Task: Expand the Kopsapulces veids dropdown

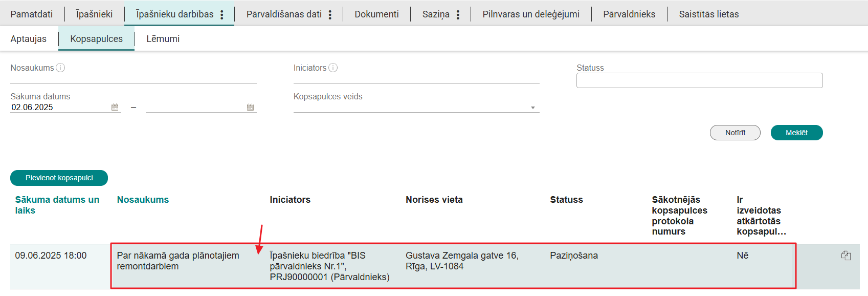Action: click(532, 108)
